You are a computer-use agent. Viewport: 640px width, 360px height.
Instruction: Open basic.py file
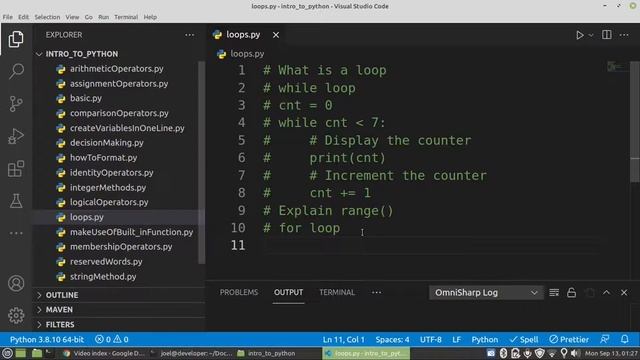(x=86, y=98)
